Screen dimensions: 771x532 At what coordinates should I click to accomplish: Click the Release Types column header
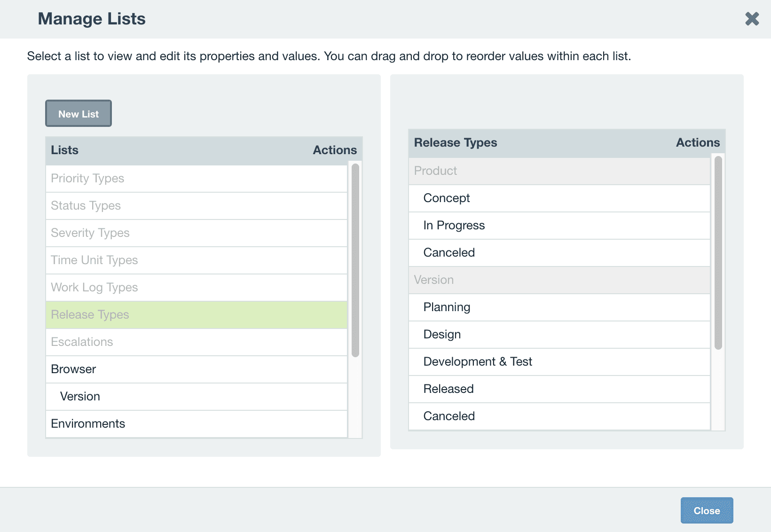pos(456,143)
